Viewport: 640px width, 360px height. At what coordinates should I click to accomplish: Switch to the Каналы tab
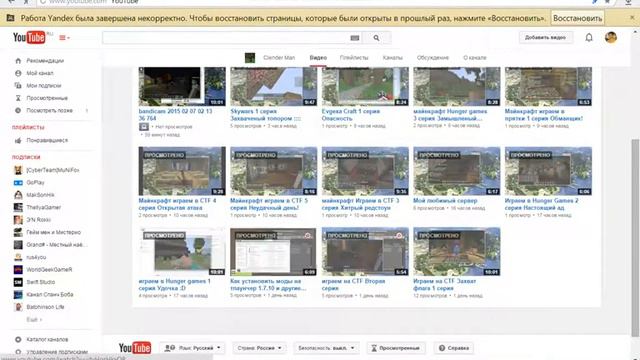pyautogui.click(x=393, y=58)
